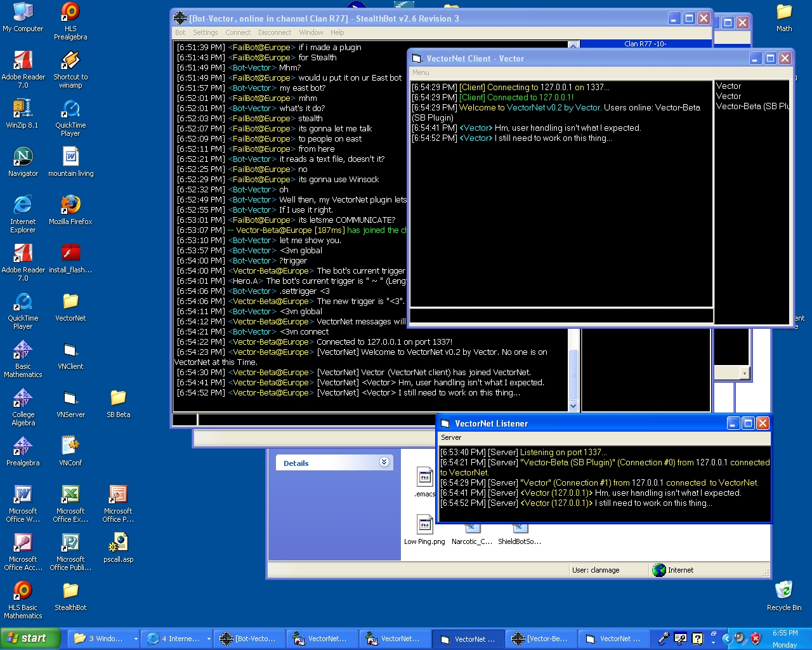Open StealthBot Settings menu
This screenshot has width=812, height=650.
pyautogui.click(x=205, y=32)
